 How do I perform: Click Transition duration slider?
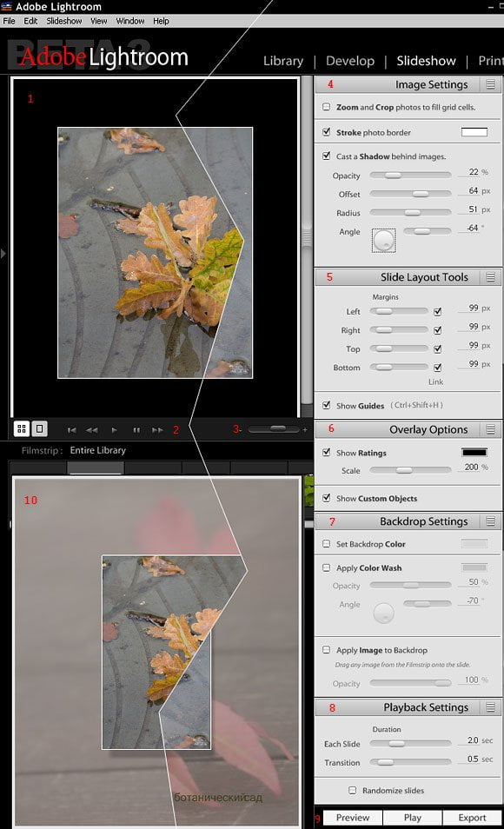click(x=410, y=762)
